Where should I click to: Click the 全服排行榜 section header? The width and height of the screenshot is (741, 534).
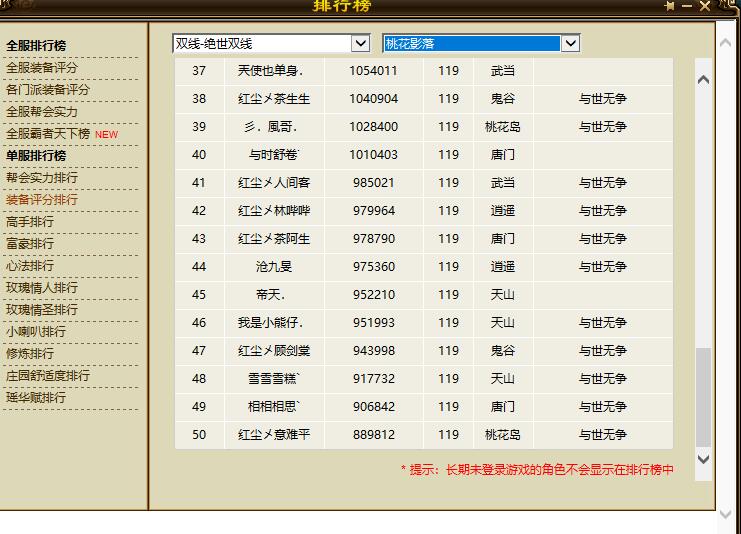coord(36,46)
